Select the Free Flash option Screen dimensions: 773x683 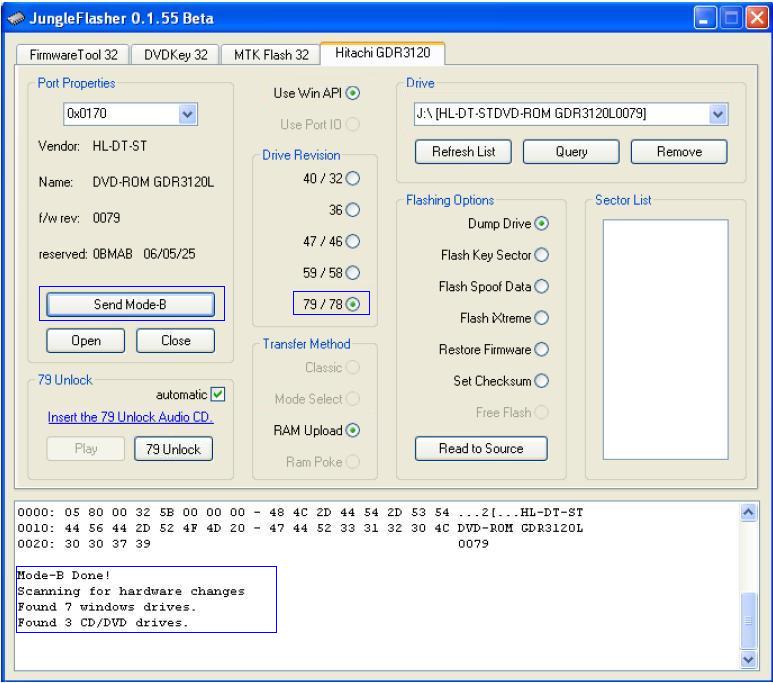[541, 412]
